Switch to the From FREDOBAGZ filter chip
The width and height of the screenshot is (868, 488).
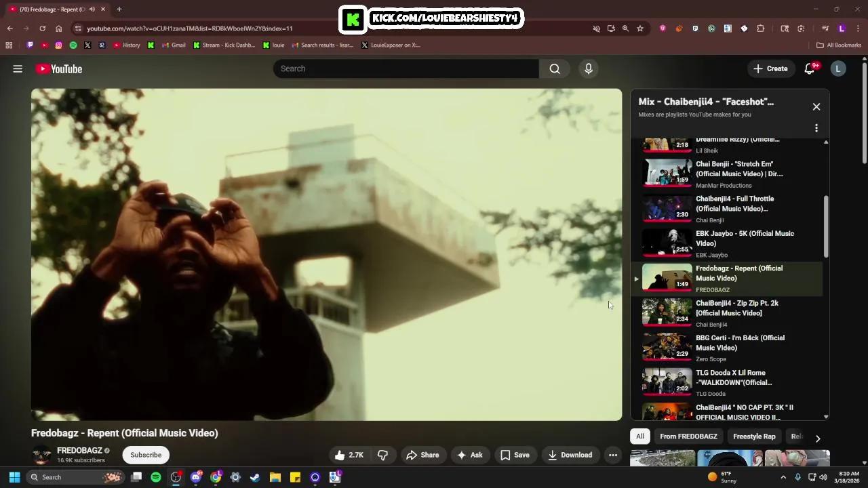(x=688, y=436)
